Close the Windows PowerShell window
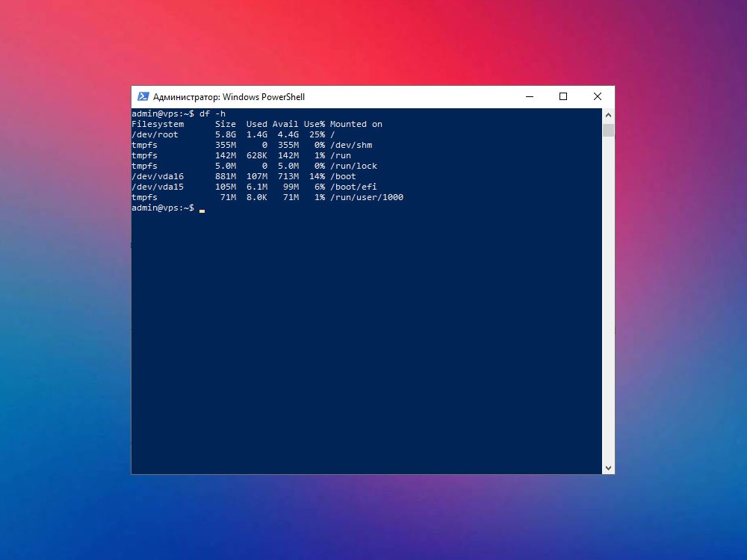The height and width of the screenshot is (560, 747). [598, 96]
